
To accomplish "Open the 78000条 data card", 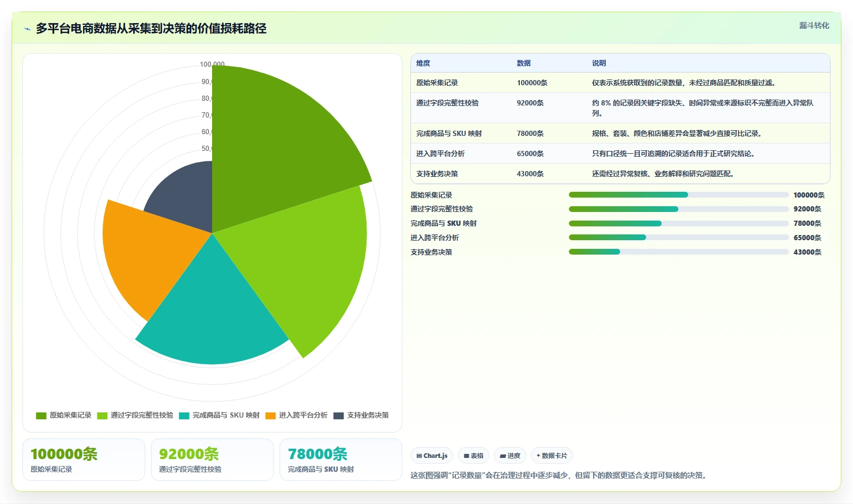I will click(x=341, y=460).
